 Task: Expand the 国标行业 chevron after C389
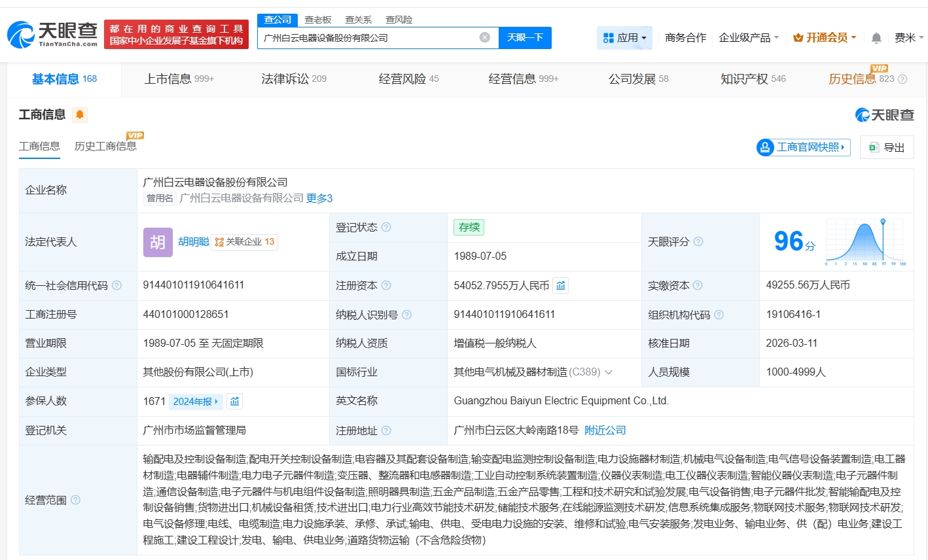(x=609, y=372)
